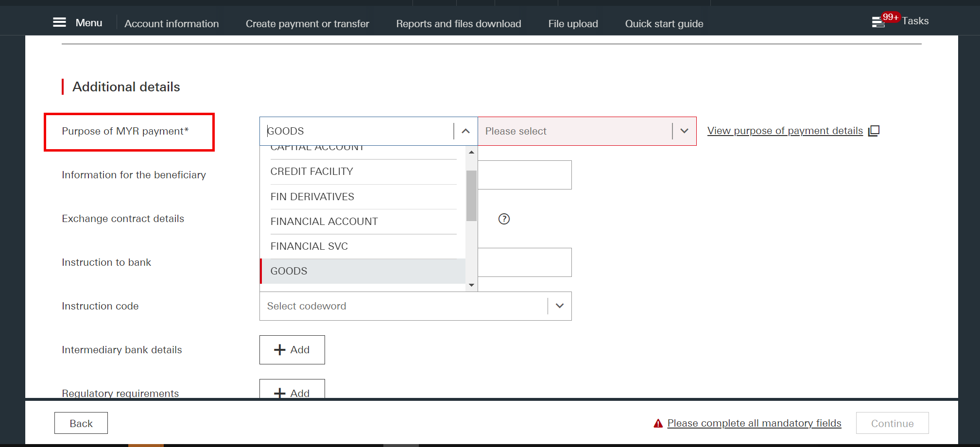Click the help question mark icon
This screenshot has width=980, height=447.
pos(504,219)
